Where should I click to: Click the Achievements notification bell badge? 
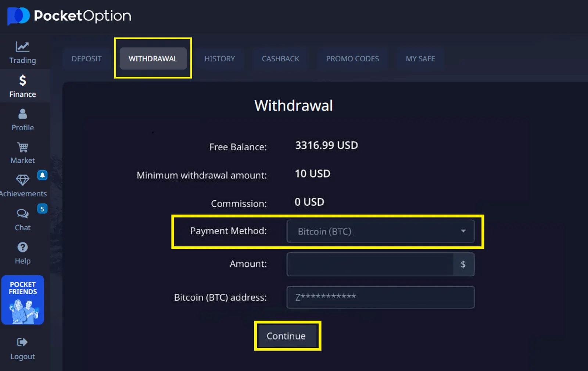[42, 175]
